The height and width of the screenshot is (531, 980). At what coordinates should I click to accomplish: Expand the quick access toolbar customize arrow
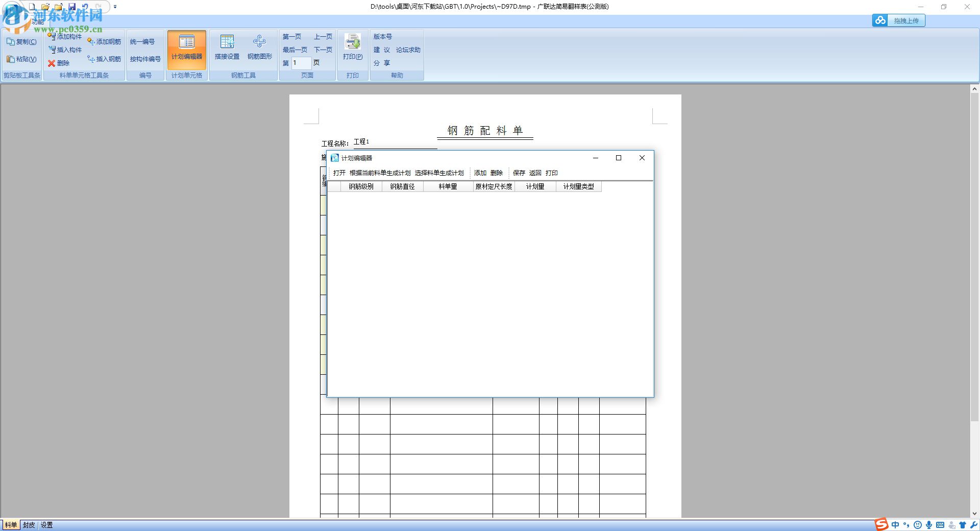click(115, 7)
